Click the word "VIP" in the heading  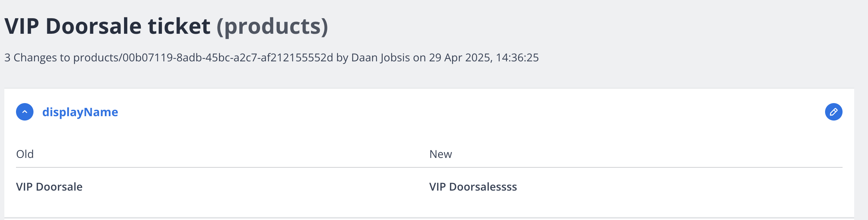point(22,27)
